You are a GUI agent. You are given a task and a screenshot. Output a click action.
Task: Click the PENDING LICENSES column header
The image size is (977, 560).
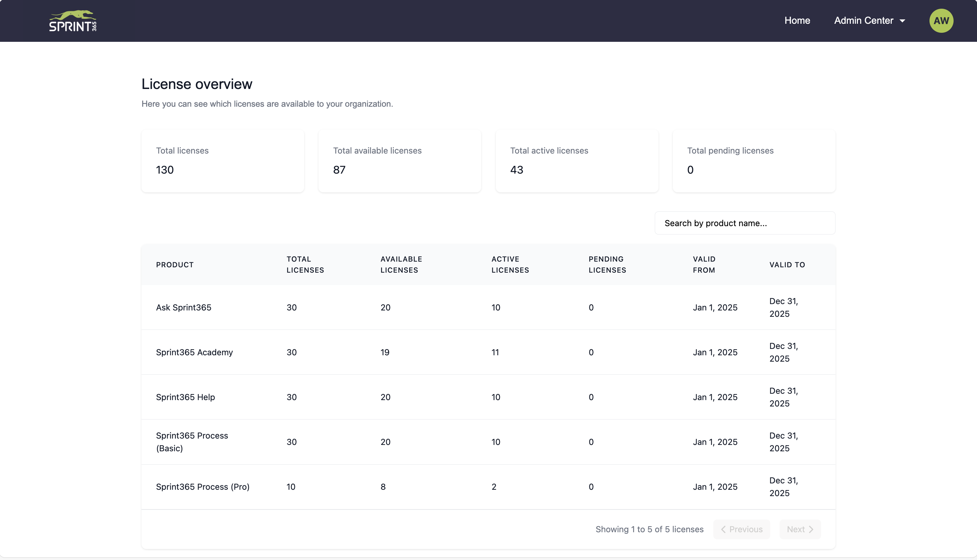(607, 265)
